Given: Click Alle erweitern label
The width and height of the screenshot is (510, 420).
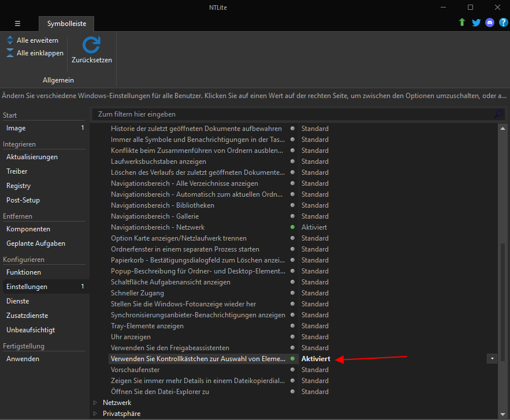Looking at the screenshot, I should [x=38, y=40].
